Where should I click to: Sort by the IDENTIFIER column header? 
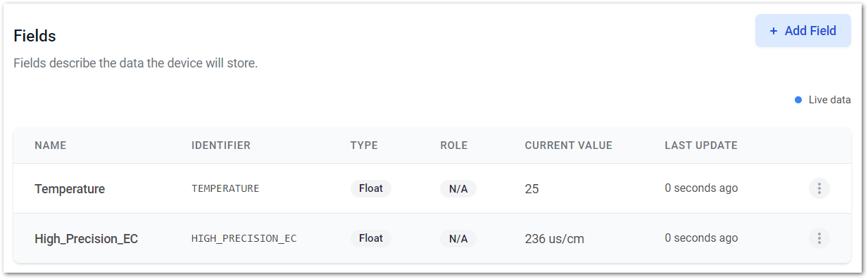(221, 145)
